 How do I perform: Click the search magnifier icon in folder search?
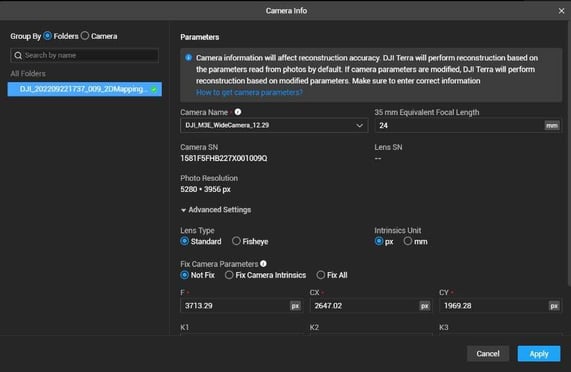pyautogui.click(x=18, y=56)
